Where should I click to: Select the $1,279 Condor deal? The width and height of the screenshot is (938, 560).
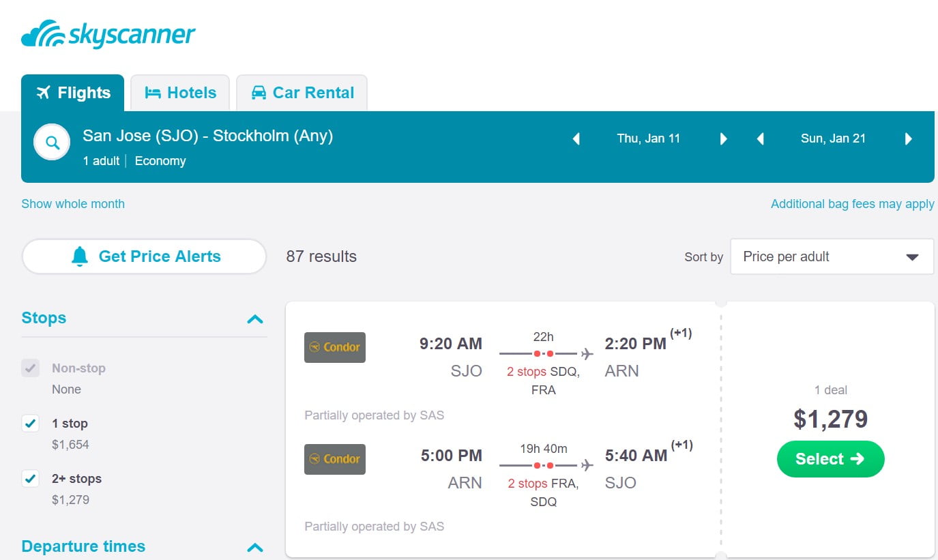pyautogui.click(x=830, y=459)
